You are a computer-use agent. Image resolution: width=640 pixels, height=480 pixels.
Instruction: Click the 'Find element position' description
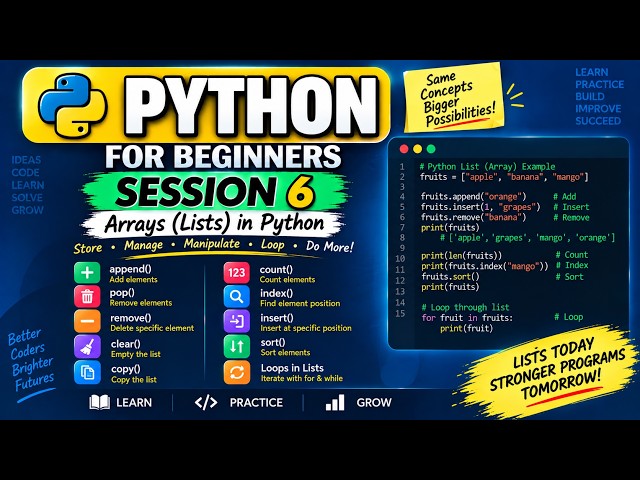tap(300, 303)
